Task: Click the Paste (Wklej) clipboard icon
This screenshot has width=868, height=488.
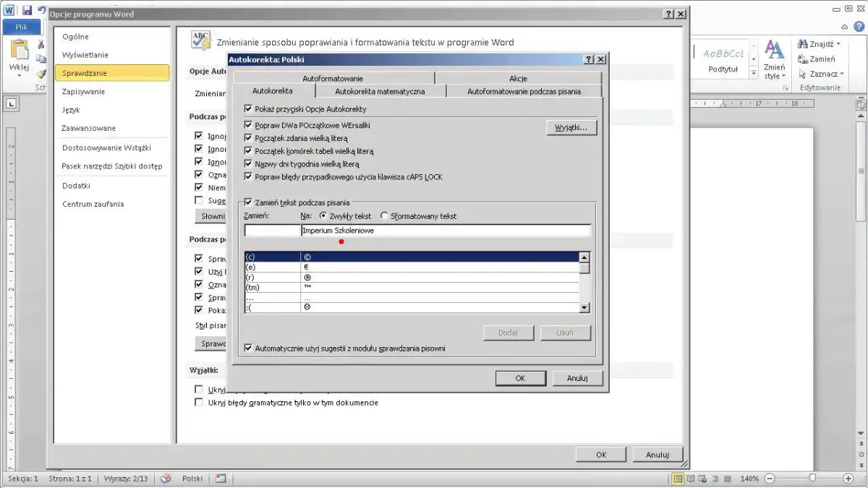Action: (19, 52)
